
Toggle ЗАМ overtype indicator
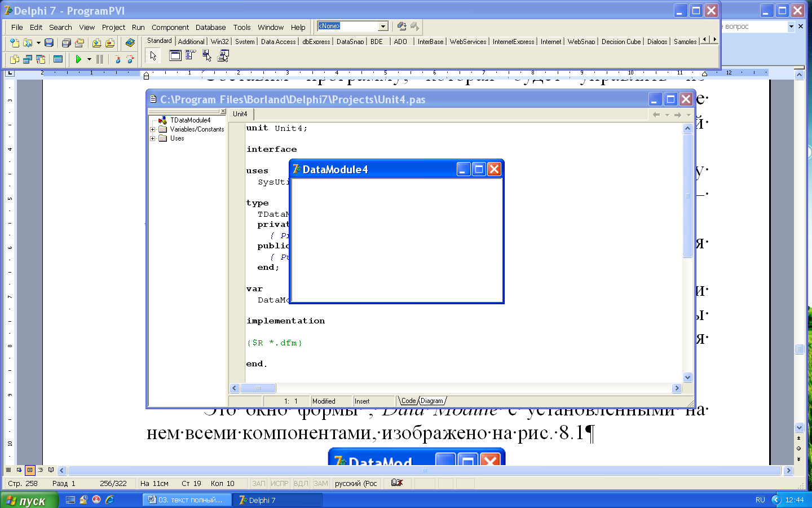[x=321, y=483]
